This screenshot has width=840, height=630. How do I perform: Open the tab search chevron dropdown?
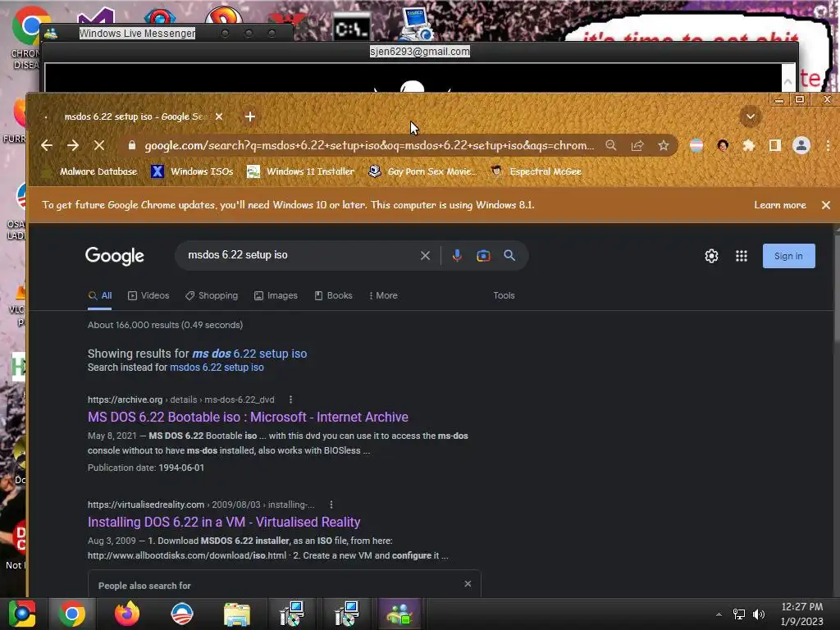coord(750,116)
